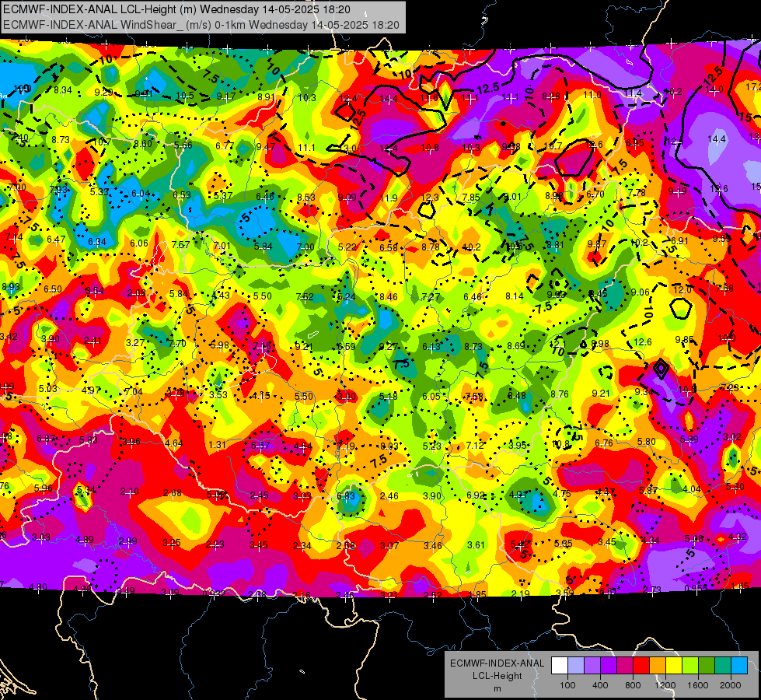761x700 pixels.
Task: Click the legend tick label 400
Action: click(x=600, y=685)
